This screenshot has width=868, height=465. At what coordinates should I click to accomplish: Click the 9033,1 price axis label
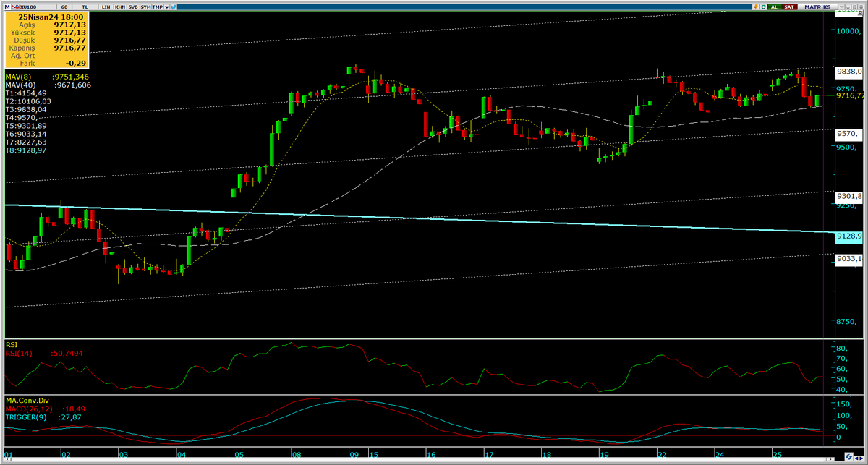click(851, 258)
